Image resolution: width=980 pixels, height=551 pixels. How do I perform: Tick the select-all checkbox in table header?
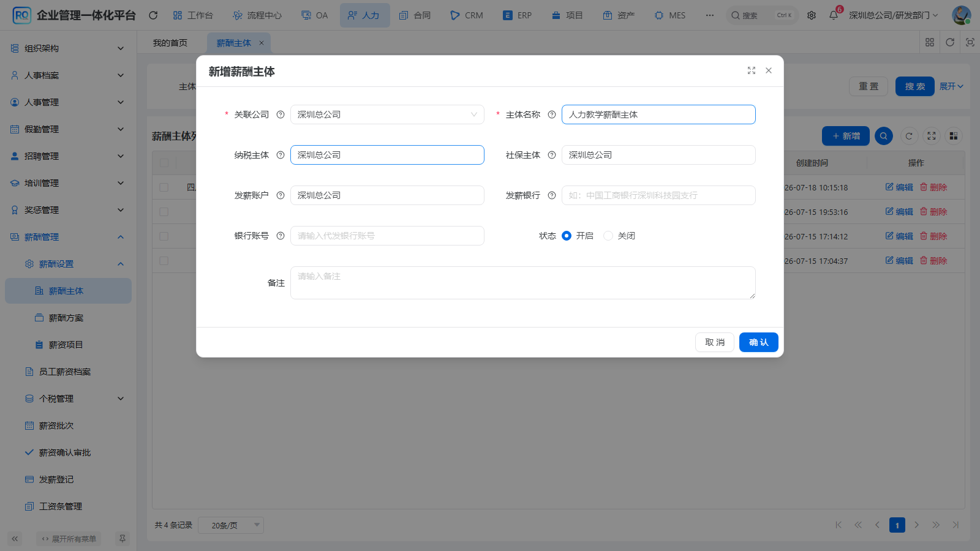pos(164,163)
